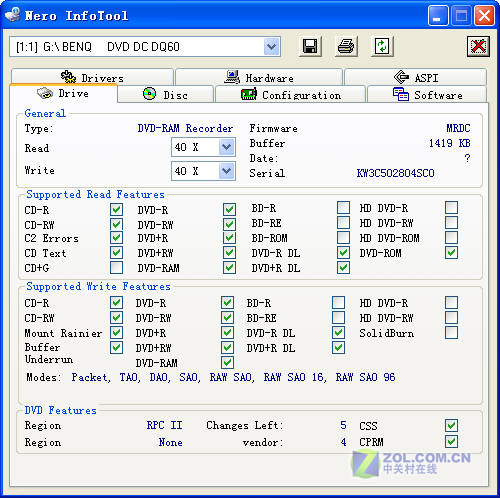Toggle the CPRM checkbox
500x498 pixels.
451,442
